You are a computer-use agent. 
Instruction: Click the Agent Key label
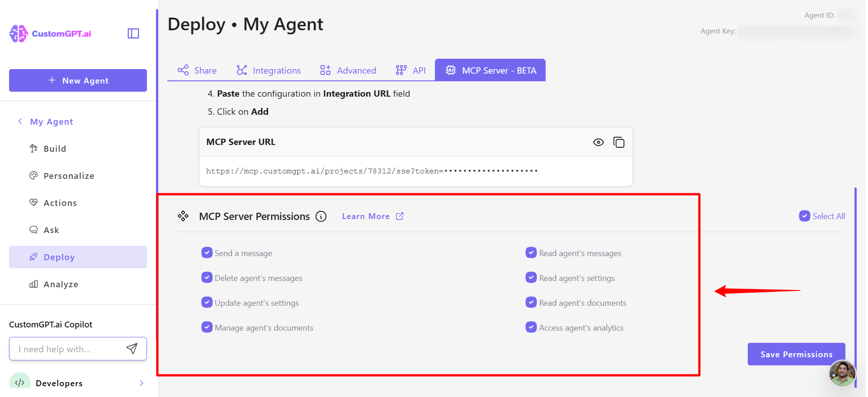[x=718, y=31]
